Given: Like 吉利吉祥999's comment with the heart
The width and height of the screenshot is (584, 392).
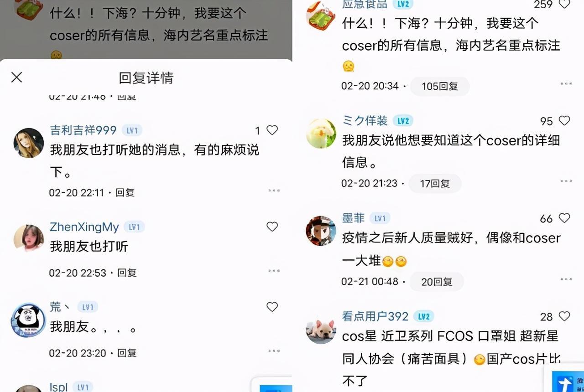Looking at the screenshot, I should coord(272,130).
